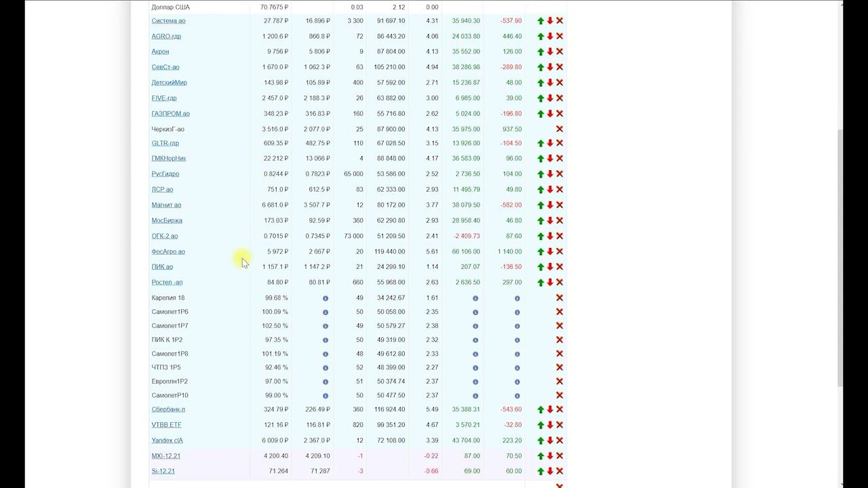Delete the СамолетР10 bond row
Screen dimensions: 868x488
(x=559, y=395)
